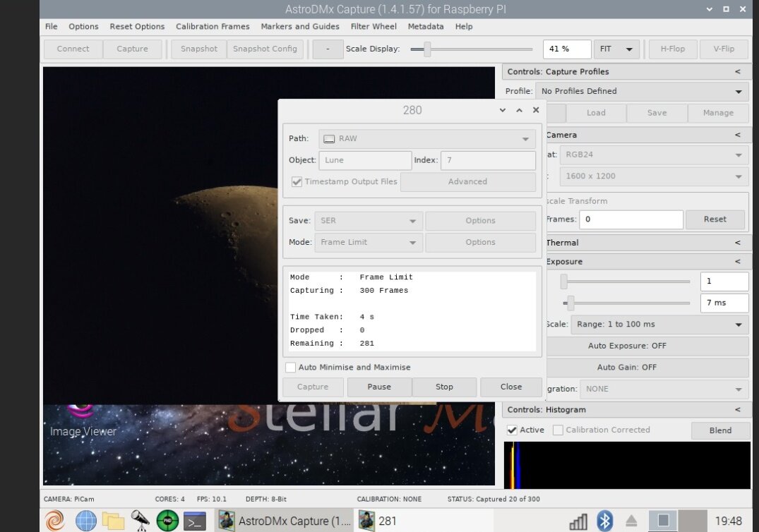Open the file manager folders icon
Viewport: 759px width, 532px height.
coord(113,521)
